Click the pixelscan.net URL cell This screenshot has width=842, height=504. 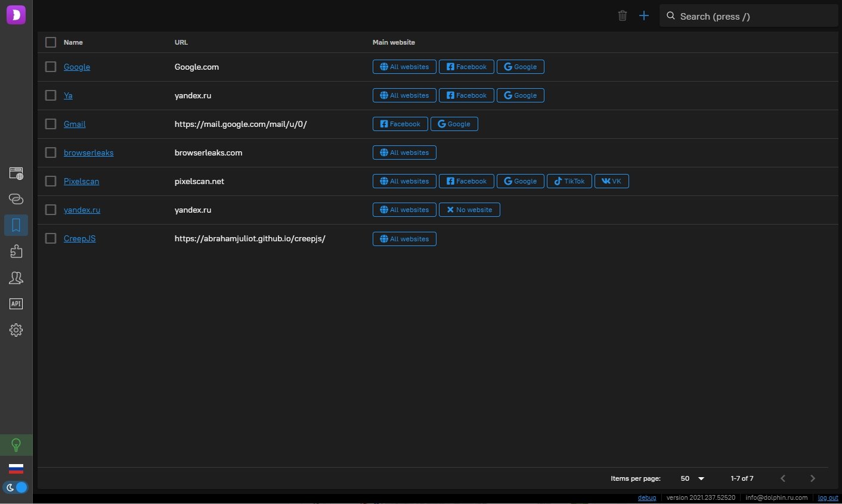coord(199,181)
